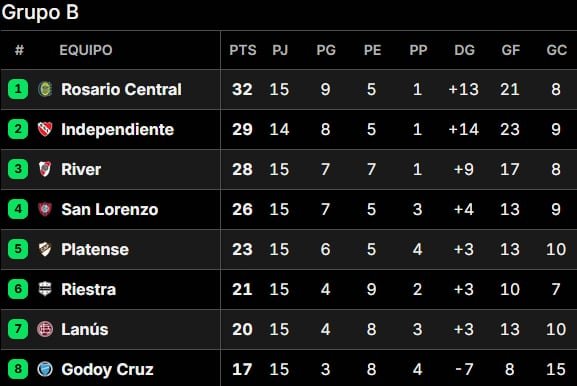Click the San Lorenzo club crest
Image resolution: width=577 pixels, height=386 pixels.
coord(45,209)
